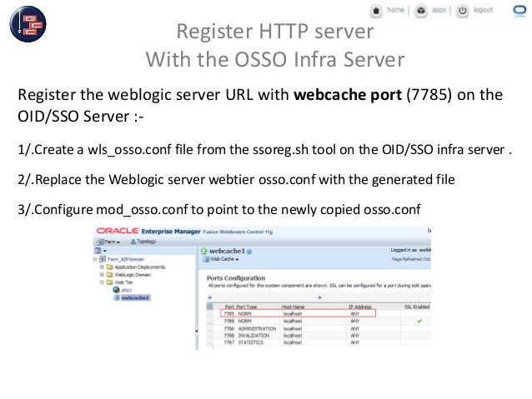Click the select-all table corner cell
This screenshot has height=399, width=532.
click(x=209, y=307)
